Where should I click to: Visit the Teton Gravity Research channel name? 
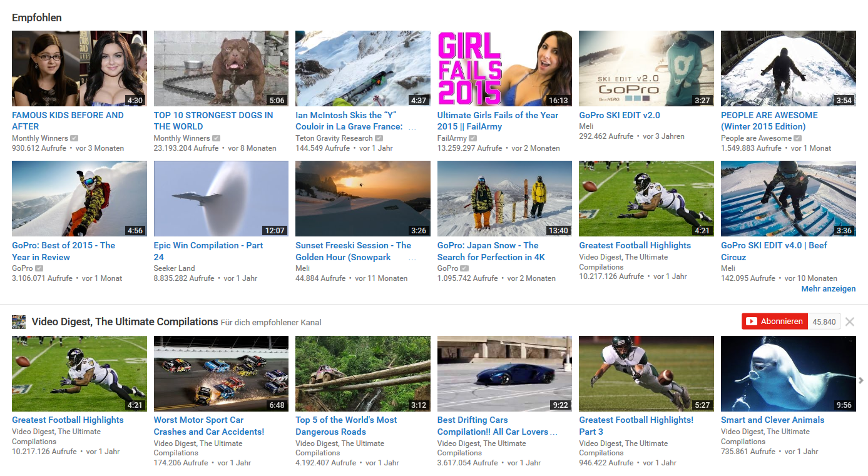[x=334, y=138]
